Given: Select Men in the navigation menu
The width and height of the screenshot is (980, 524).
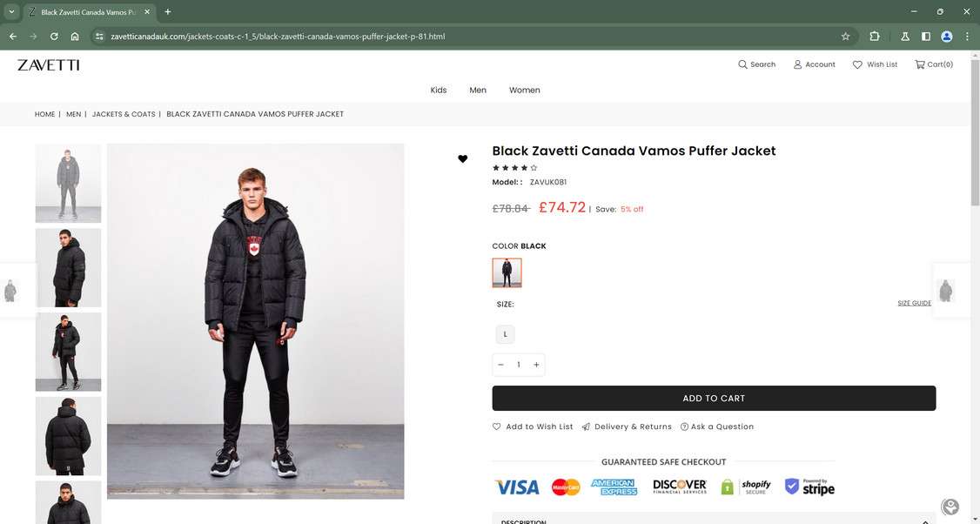Looking at the screenshot, I should click(x=478, y=91).
